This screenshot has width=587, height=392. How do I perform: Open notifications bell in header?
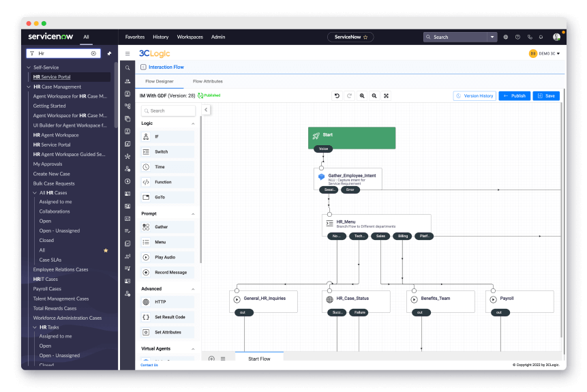(x=541, y=37)
